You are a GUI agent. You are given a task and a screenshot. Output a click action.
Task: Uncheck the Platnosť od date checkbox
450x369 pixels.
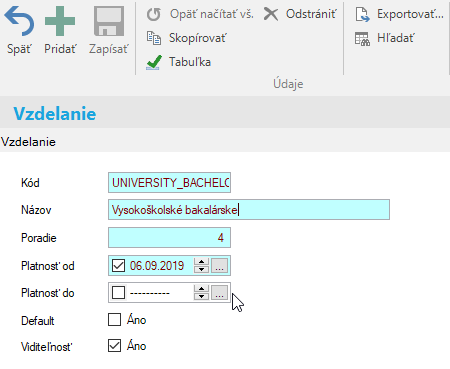(x=118, y=266)
